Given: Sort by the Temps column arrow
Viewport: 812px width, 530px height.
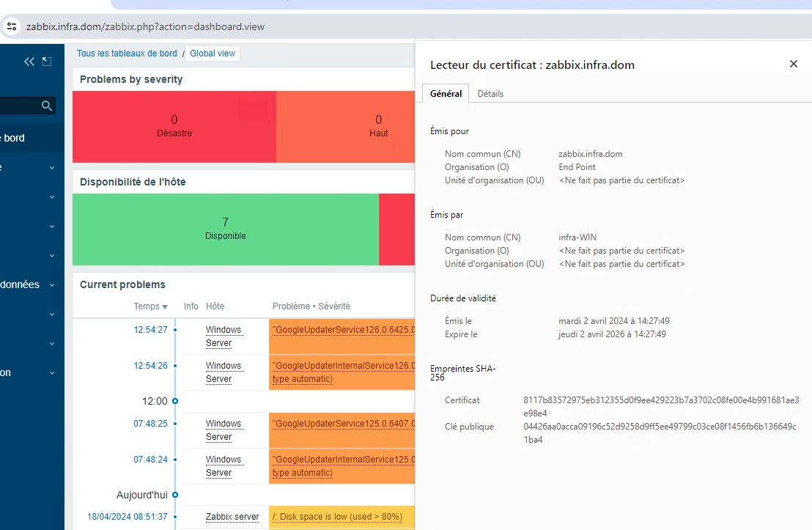Looking at the screenshot, I should (165, 306).
